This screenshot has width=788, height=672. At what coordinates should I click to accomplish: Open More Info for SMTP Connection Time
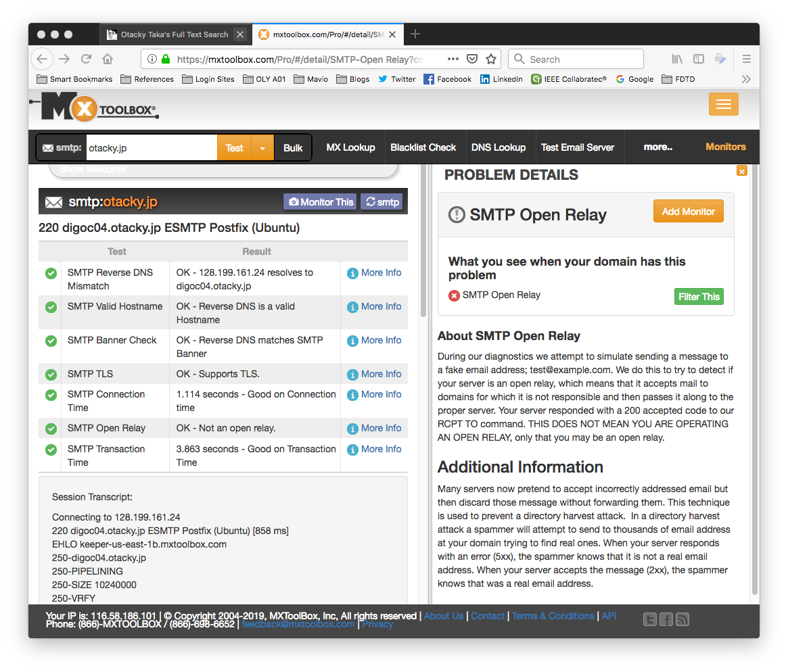375,394
